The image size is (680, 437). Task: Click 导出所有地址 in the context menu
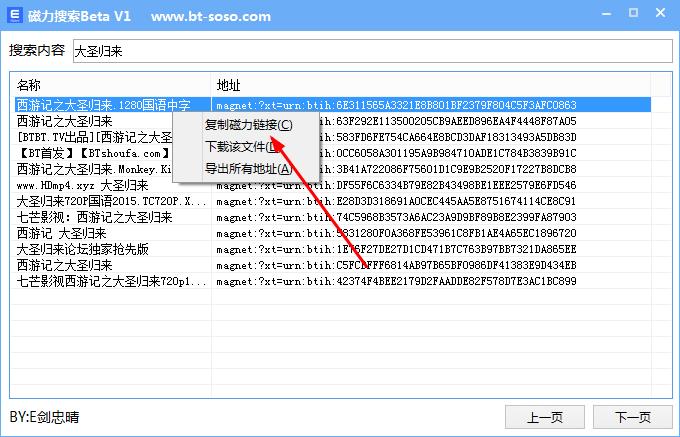[248, 169]
